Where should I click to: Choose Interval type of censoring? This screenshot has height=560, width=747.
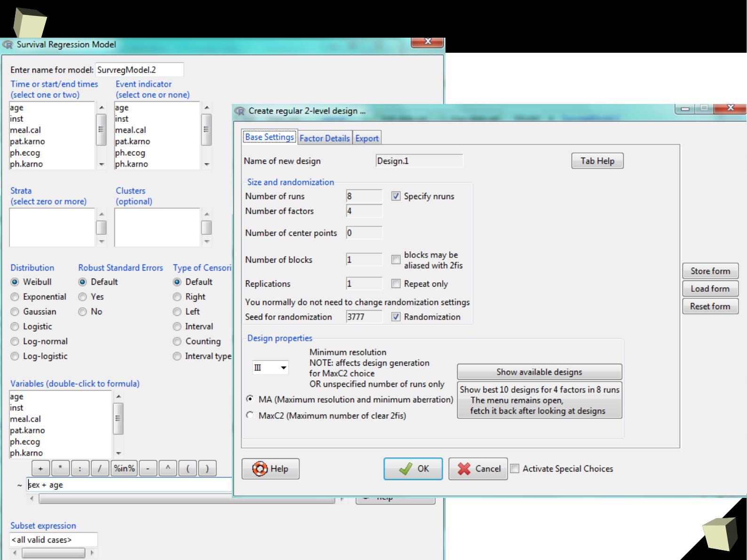pos(177,327)
